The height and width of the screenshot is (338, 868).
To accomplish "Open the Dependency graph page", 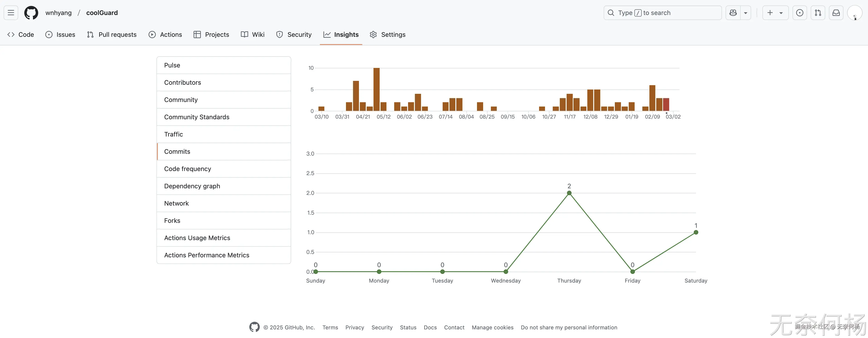I will point(192,186).
